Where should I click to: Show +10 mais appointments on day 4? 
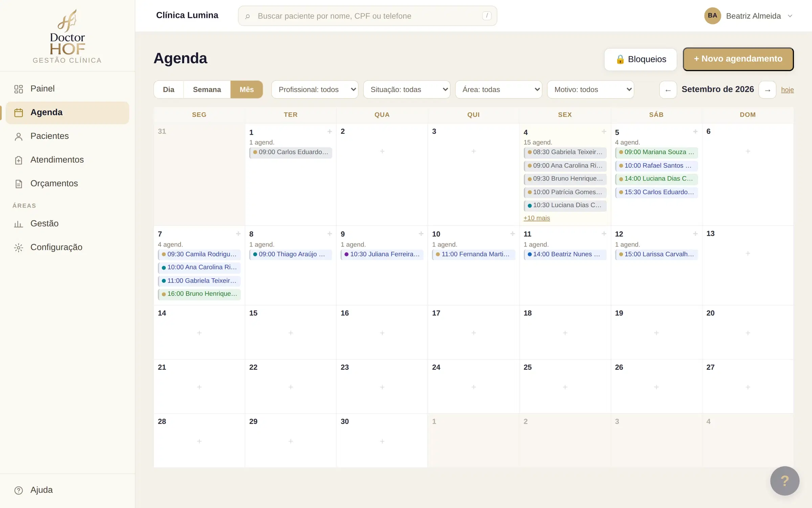[x=537, y=218]
